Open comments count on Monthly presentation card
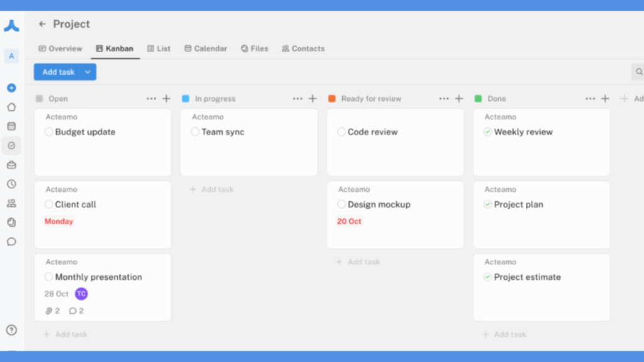 (x=76, y=310)
